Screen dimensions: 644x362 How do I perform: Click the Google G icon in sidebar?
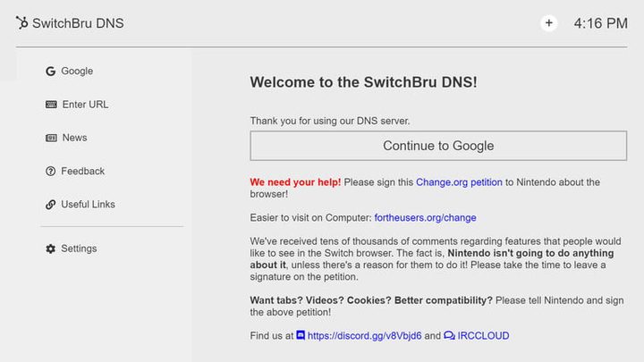[x=51, y=72]
